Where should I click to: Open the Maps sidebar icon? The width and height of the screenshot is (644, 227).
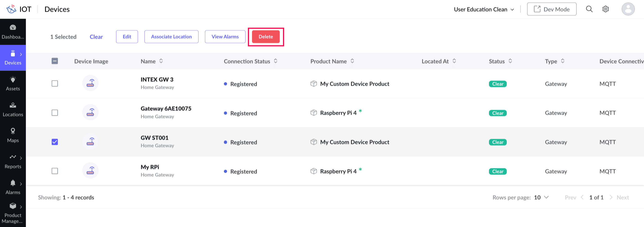pos(13,131)
